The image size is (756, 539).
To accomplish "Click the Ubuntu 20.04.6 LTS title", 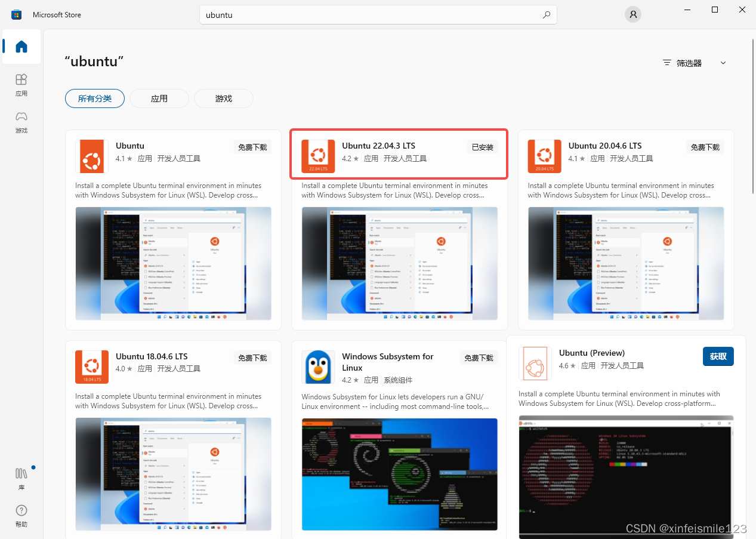I will coord(605,146).
